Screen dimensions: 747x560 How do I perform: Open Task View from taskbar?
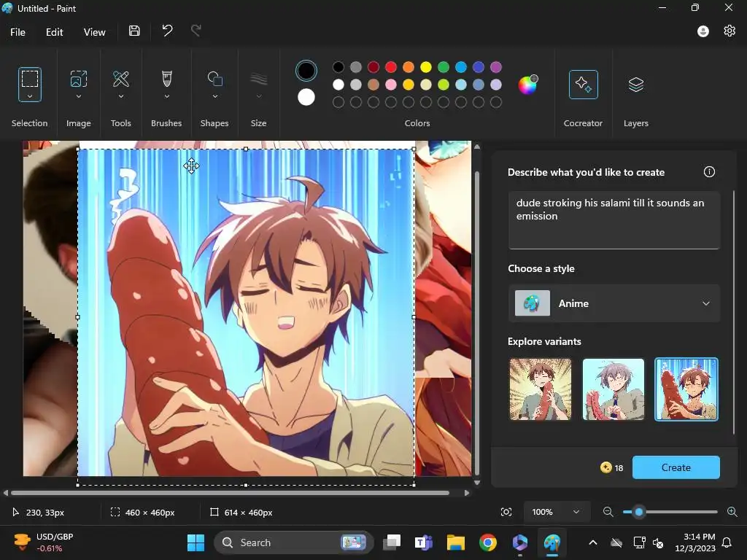(392, 542)
